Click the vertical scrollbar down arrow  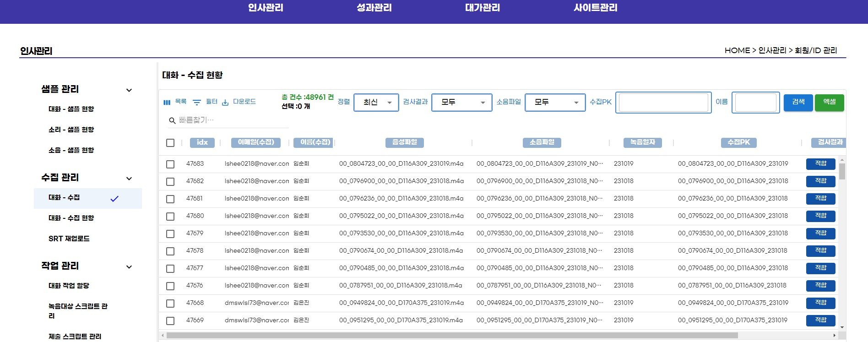tap(842, 327)
